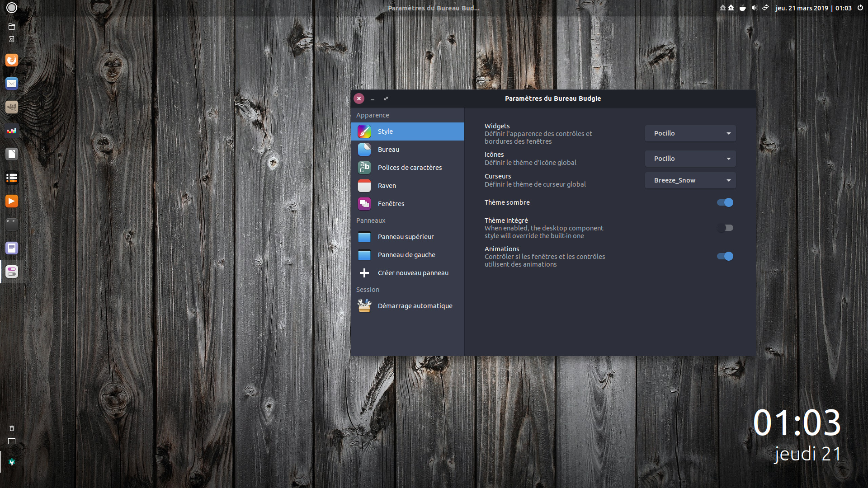Select Panneau supérieur entry

(406, 237)
